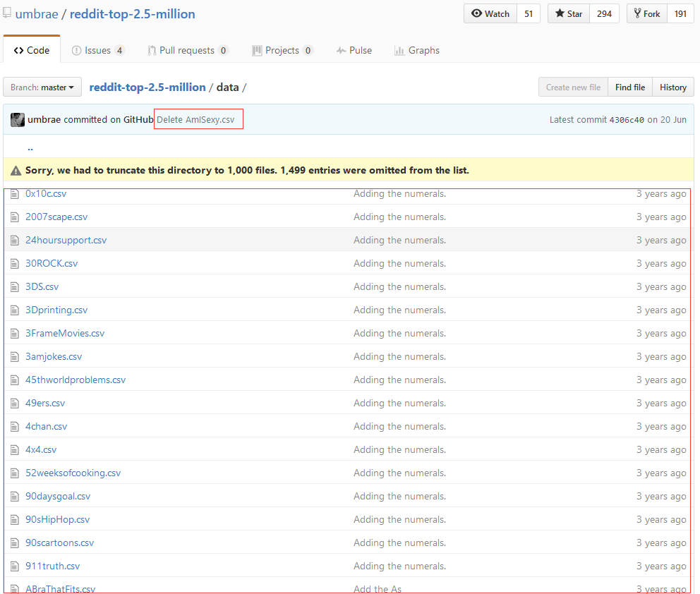Switch to the Code tab
Screen dimensions: 700x594
click(32, 50)
